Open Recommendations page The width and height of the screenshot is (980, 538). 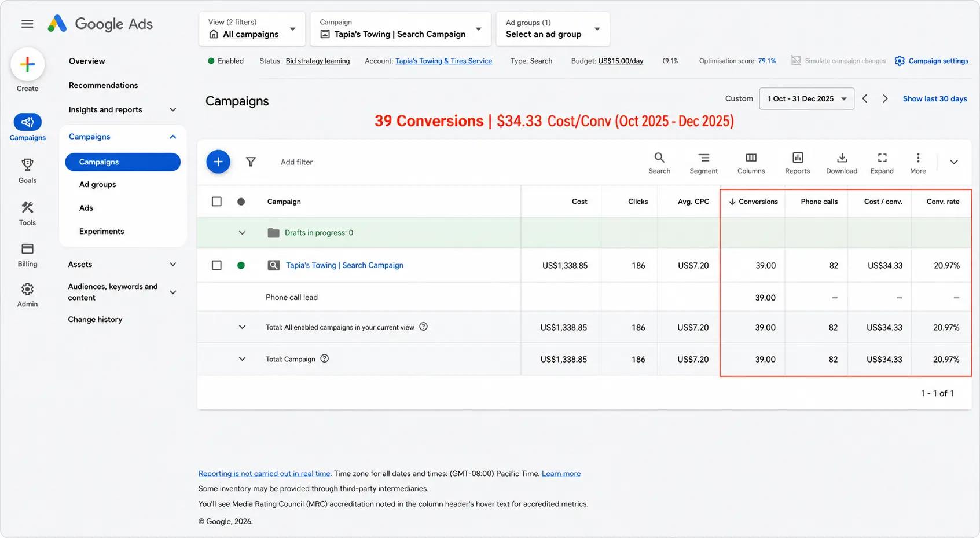coord(103,85)
